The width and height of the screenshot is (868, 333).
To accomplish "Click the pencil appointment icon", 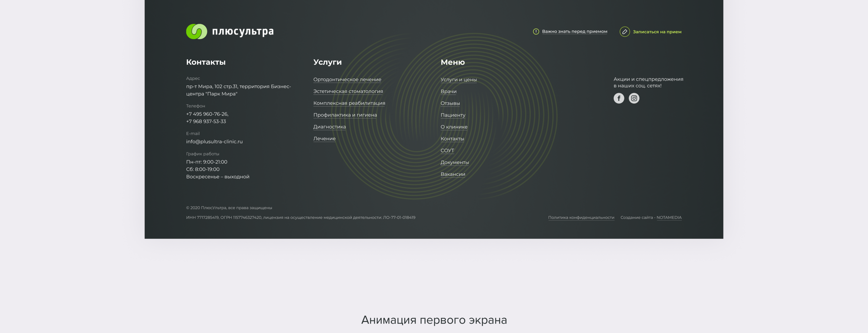I will [624, 32].
